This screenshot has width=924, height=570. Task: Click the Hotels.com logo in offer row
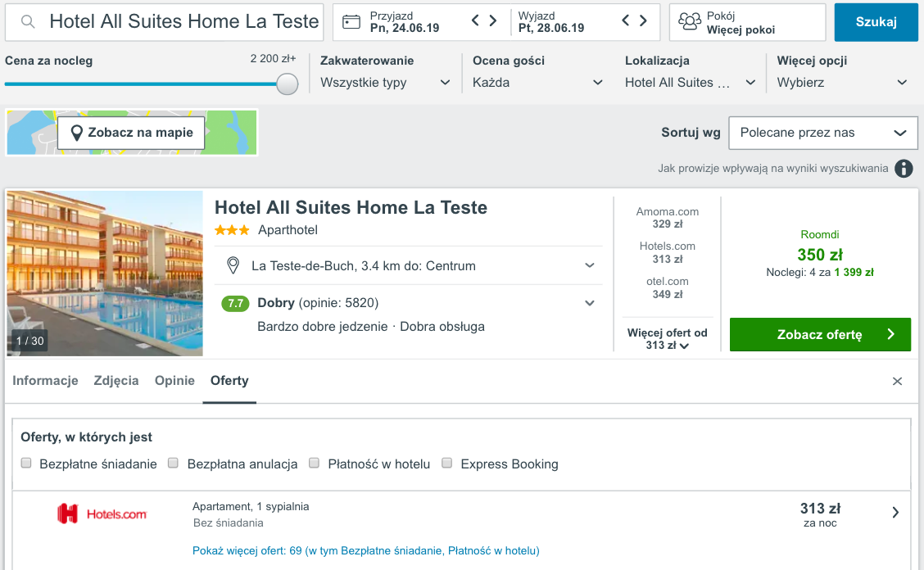pyautogui.click(x=102, y=513)
